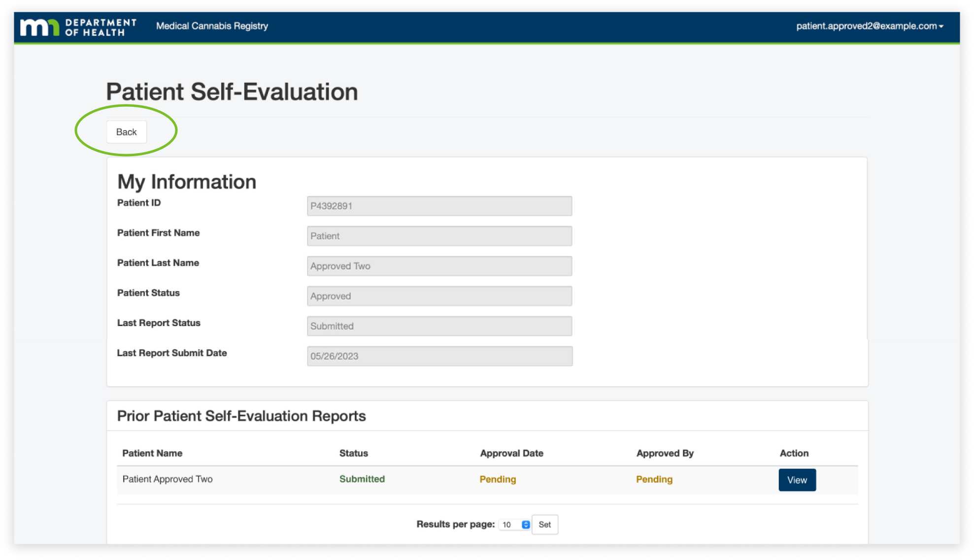
Task: Click the Status column header
Action: point(353,453)
